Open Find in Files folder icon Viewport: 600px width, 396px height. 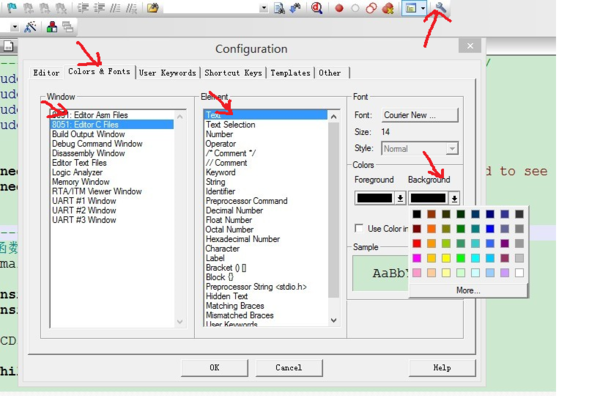(x=153, y=8)
